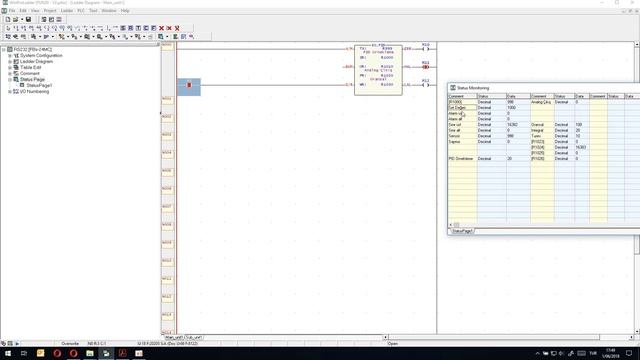The image size is (640, 360).
Task: Expand the Comment tree node
Action: 10,73
